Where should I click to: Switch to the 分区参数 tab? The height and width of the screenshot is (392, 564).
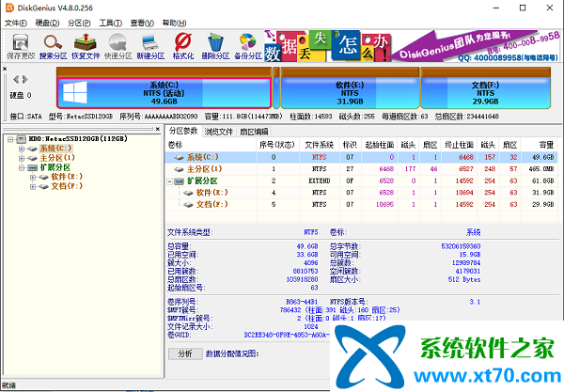183,132
